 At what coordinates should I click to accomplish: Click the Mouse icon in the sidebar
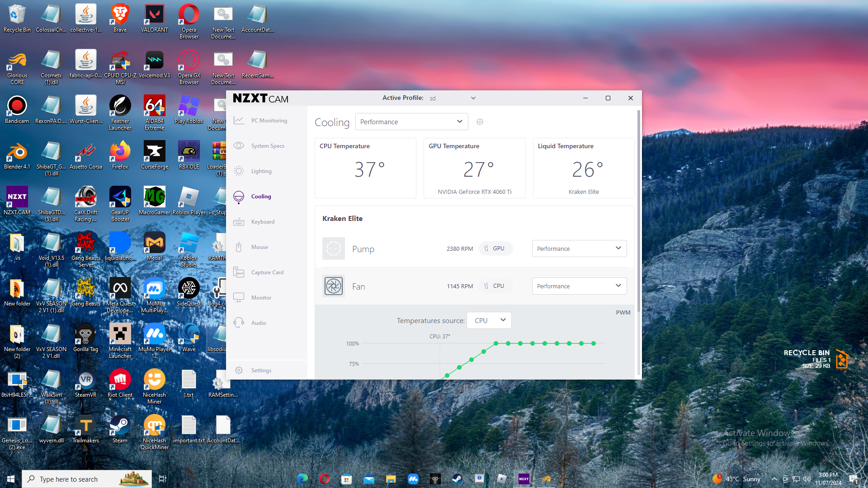[x=239, y=247]
